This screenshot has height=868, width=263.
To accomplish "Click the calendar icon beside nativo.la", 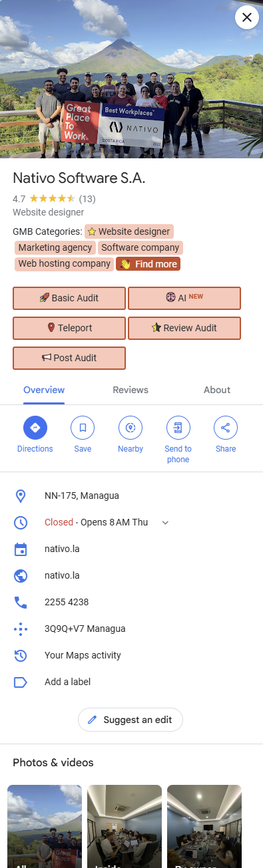I will 21,549.
